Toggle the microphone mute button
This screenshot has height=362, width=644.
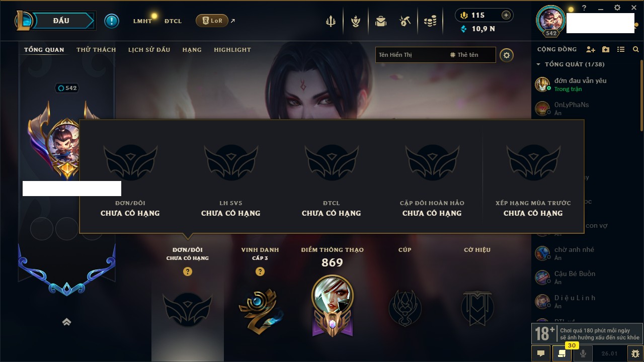coord(583,353)
